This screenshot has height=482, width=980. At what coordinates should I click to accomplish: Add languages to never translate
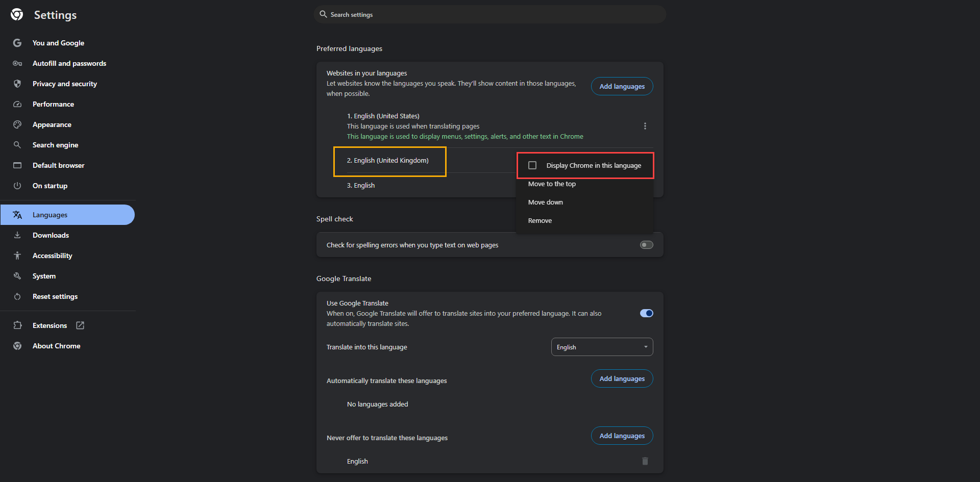[622, 436]
